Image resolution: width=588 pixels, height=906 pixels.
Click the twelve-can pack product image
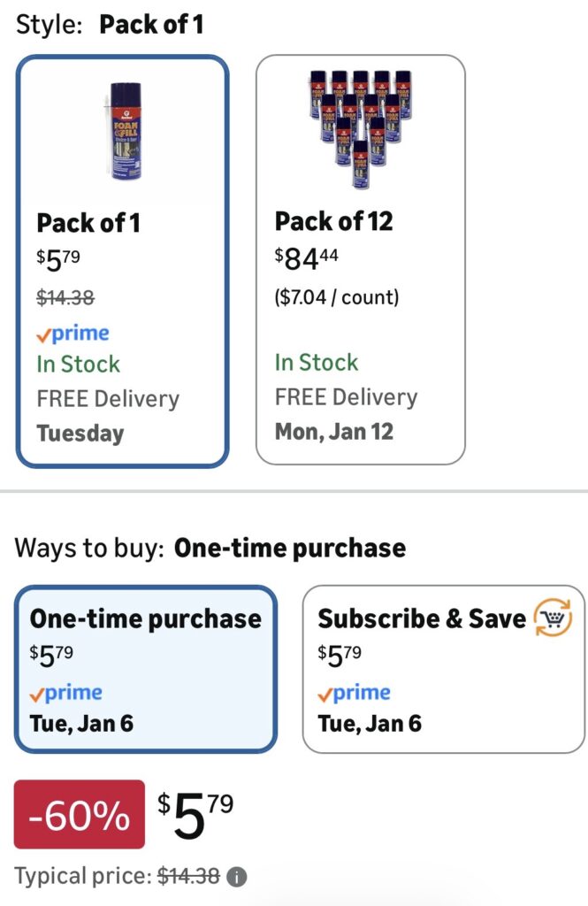(360, 127)
